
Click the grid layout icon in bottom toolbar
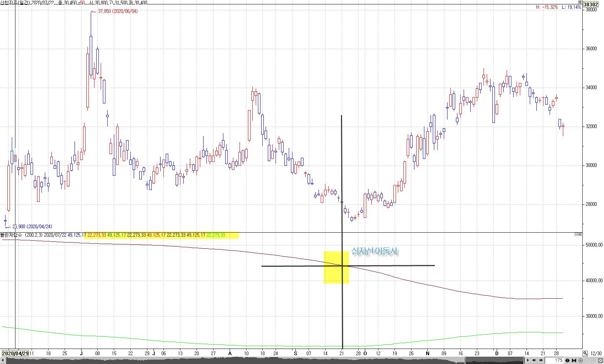tap(594, 360)
